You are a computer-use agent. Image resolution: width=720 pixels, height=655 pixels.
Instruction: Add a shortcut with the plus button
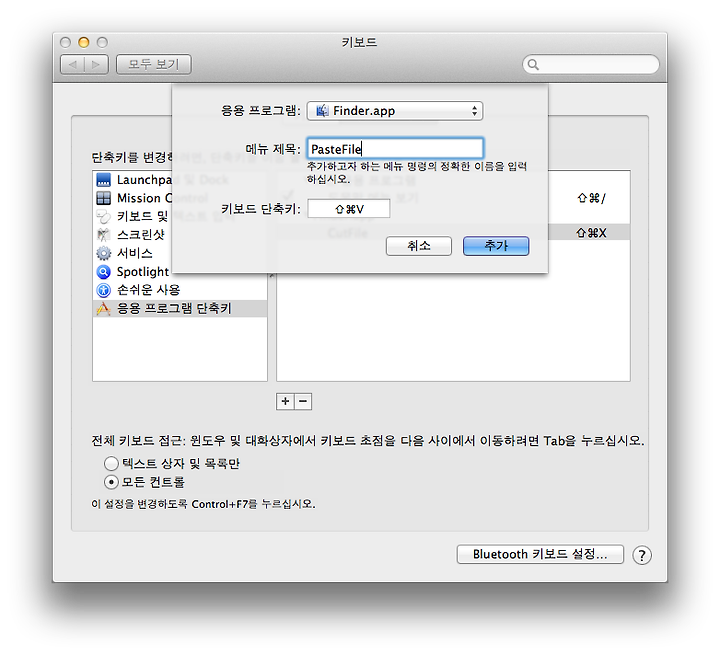285,401
